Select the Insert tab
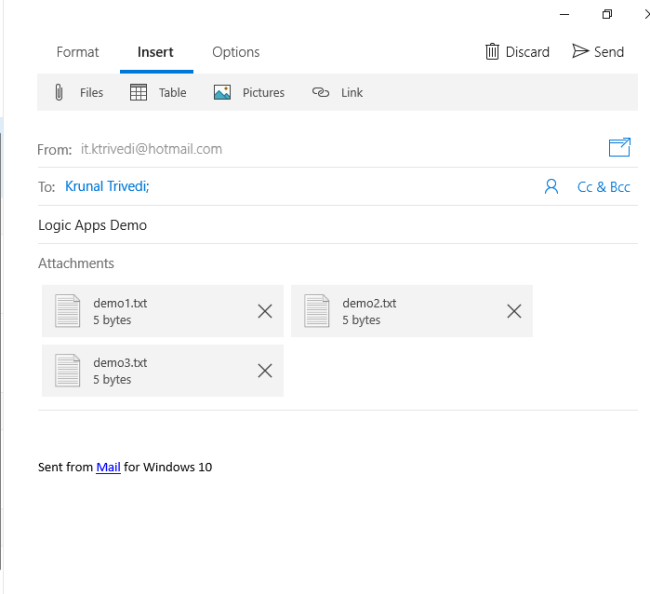The image size is (650, 594). [155, 52]
